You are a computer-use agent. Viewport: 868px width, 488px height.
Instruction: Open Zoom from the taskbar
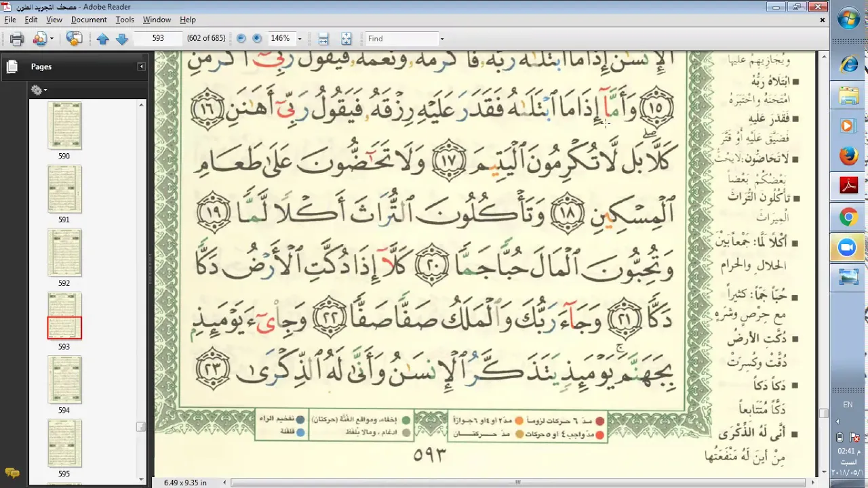[848, 249]
